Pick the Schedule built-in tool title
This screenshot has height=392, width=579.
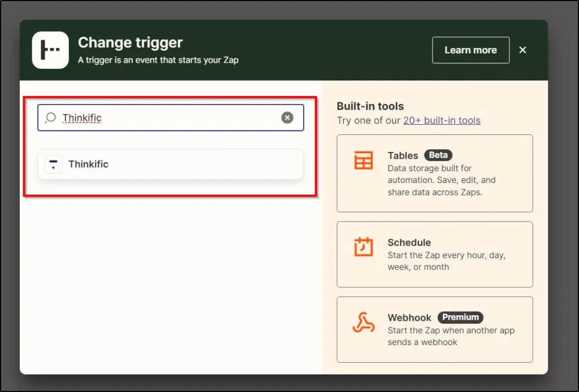click(409, 242)
